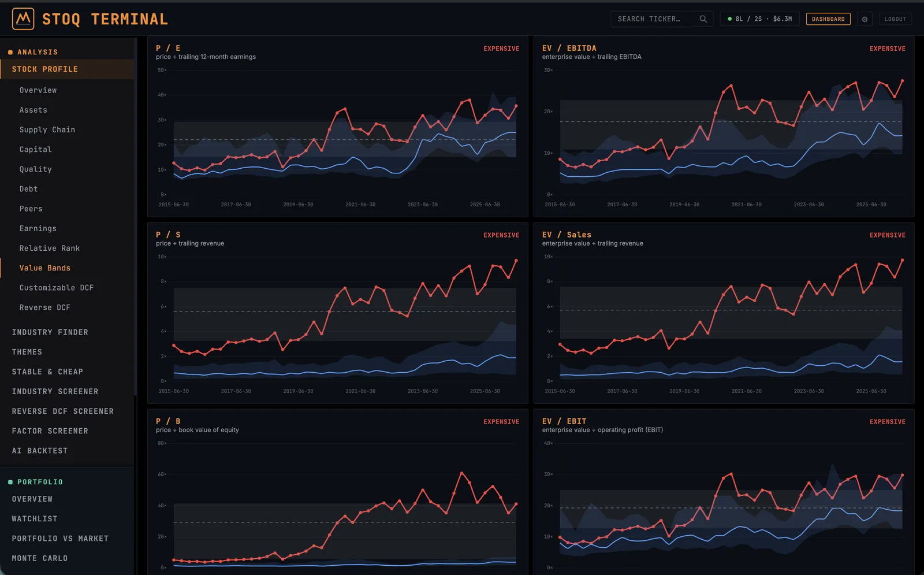Viewport: 924px width, 575px height.
Task: Click the EV / Sales chart title
Action: tap(567, 235)
